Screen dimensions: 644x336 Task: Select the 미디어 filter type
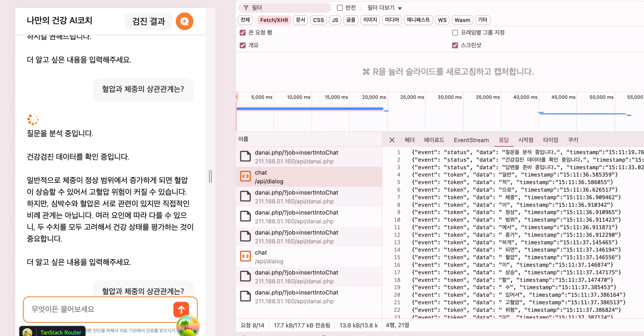[392, 20]
